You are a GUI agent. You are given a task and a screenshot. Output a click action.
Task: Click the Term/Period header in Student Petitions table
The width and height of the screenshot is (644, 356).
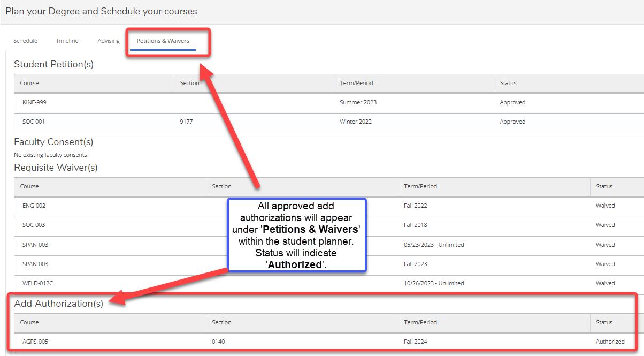(356, 83)
